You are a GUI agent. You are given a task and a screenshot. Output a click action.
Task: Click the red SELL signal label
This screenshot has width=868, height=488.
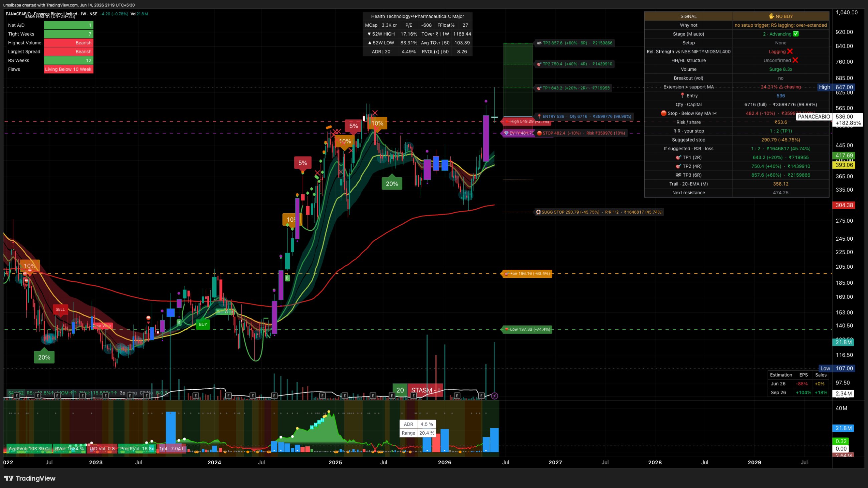60,309
